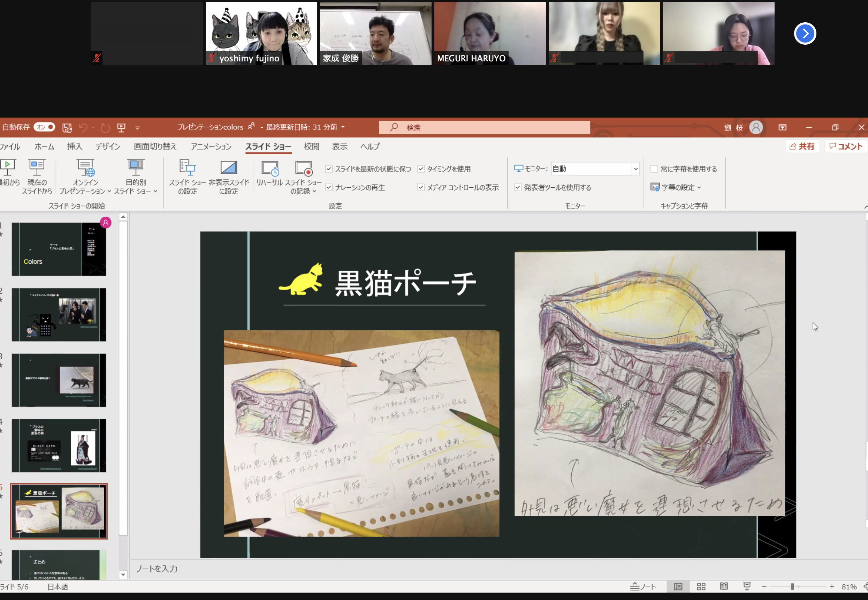Open 画面切り替え tab
This screenshot has height=600, width=868.
click(155, 147)
